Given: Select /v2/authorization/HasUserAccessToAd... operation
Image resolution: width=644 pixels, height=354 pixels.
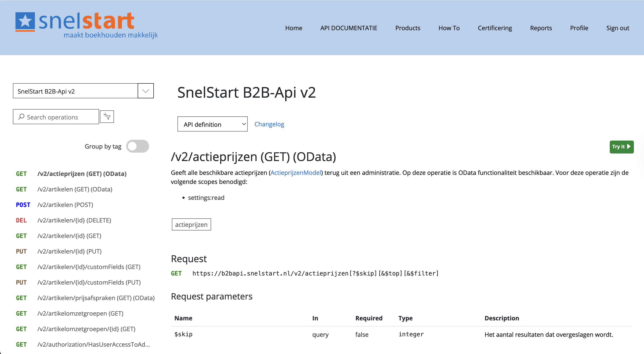Looking at the screenshot, I should click(93, 344).
